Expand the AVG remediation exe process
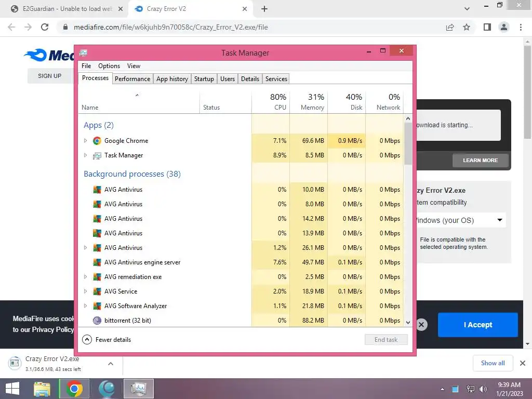This screenshot has width=532, height=399. (86, 277)
